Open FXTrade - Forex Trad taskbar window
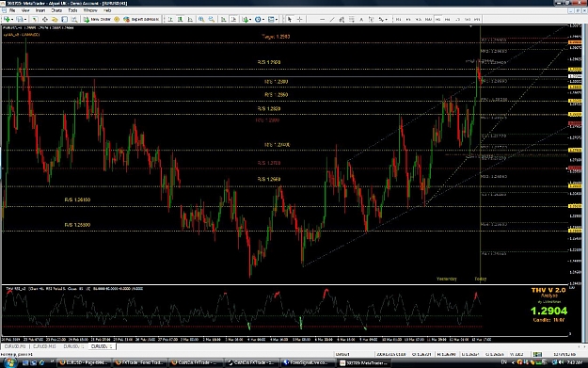588x368 pixels. click(140, 362)
